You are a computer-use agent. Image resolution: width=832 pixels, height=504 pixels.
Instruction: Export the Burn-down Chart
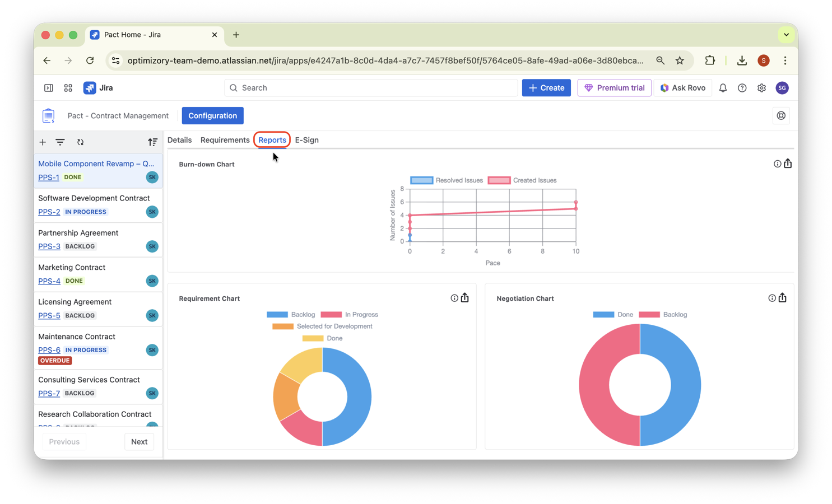[788, 163]
